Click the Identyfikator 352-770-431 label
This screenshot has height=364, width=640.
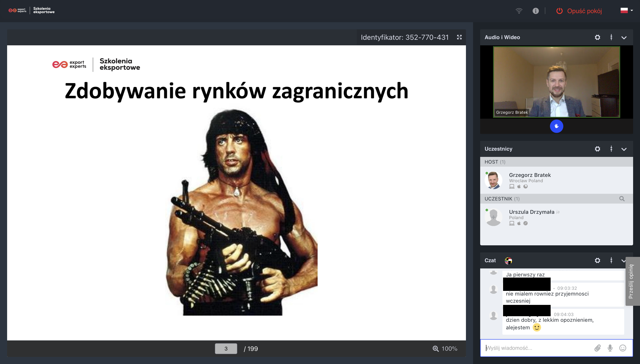pyautogui.click(x=404, y=37)
